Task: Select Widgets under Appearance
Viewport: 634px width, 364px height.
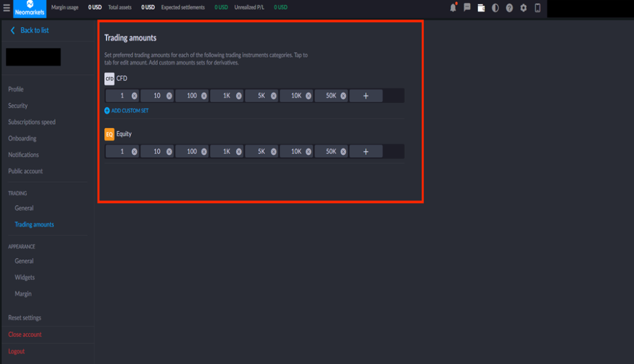Action: pos(25,277)
